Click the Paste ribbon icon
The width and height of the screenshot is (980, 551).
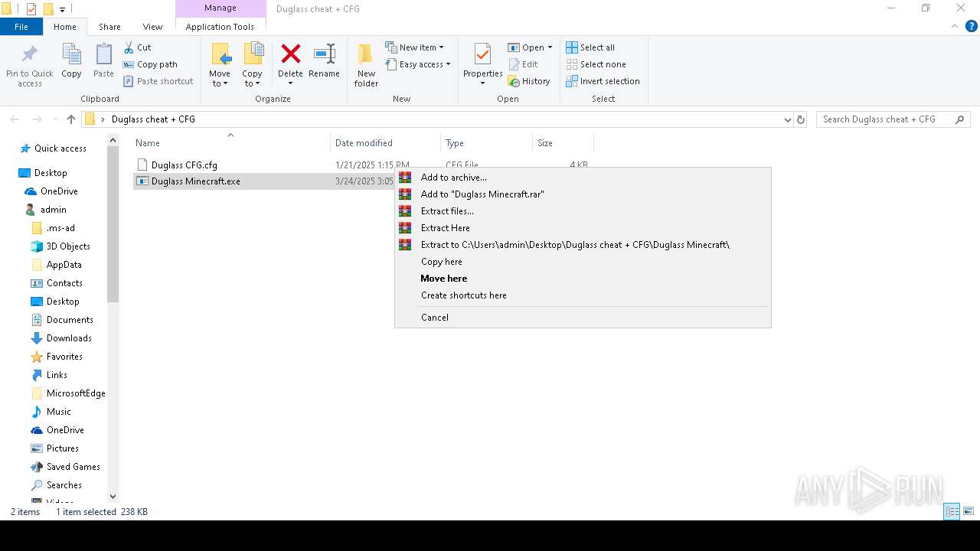tap(103, 55)
